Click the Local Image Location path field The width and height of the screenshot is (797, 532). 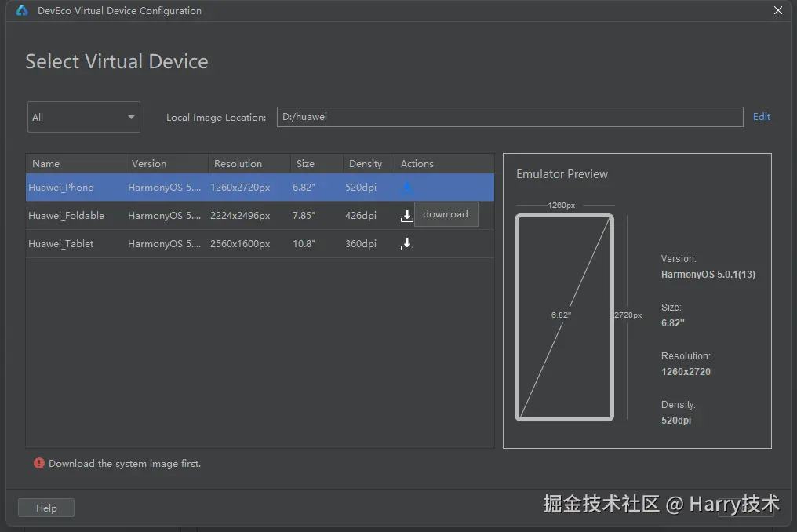coord(510,117)
